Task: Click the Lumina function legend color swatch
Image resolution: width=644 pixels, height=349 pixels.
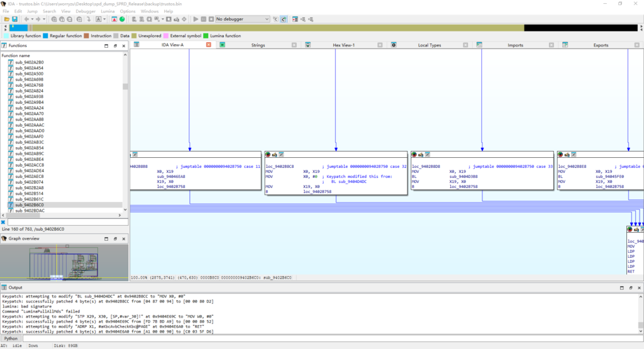Action: point(206,36)
